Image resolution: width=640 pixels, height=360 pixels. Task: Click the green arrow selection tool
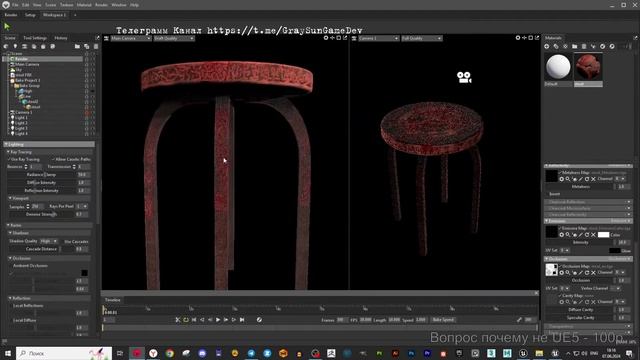7,27
